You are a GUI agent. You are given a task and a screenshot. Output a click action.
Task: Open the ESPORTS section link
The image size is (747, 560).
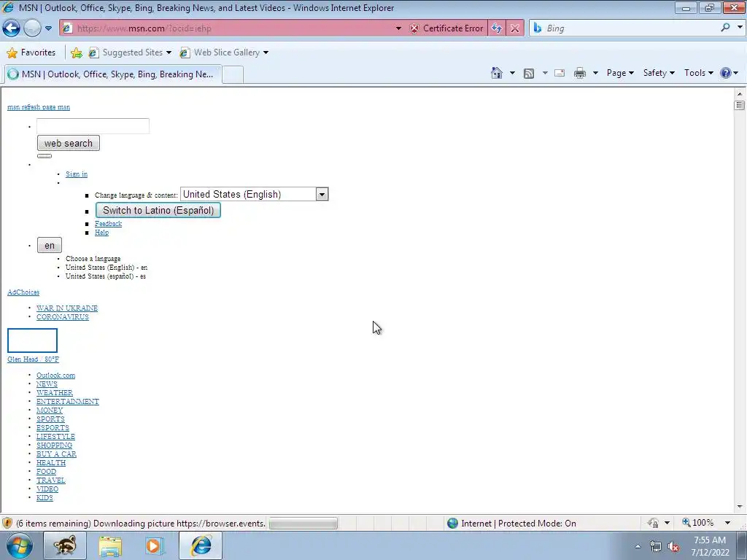coord(53,427)
